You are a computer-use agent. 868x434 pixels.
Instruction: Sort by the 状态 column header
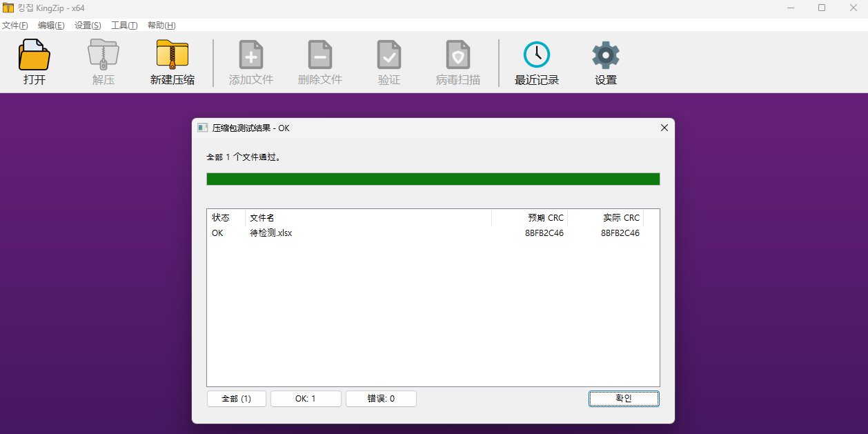point(226,217)
